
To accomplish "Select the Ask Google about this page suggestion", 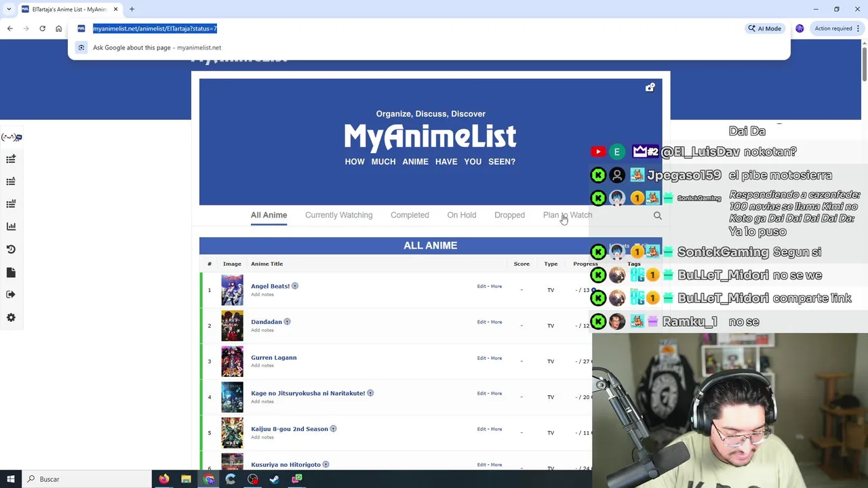I will 429,47.
